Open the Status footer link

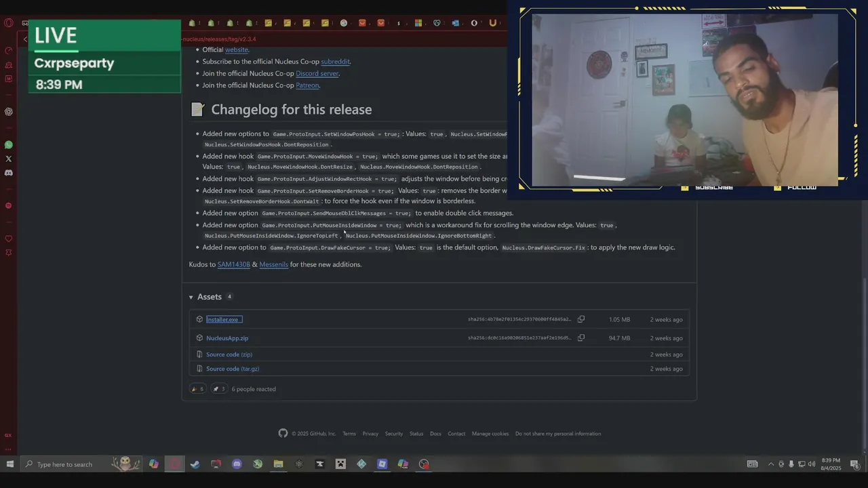pyautogui.click(x=416, y=434)
